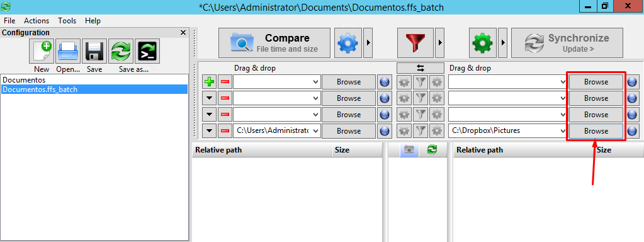Browse for the C:\Users\Administrator folder
This screenshot has height=242, width=644.
349,131
